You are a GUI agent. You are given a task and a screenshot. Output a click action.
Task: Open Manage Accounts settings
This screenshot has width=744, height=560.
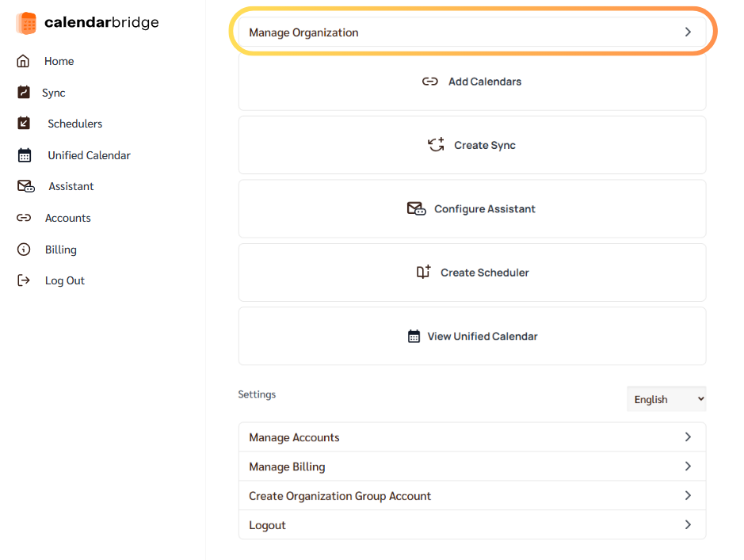point(472,437)
